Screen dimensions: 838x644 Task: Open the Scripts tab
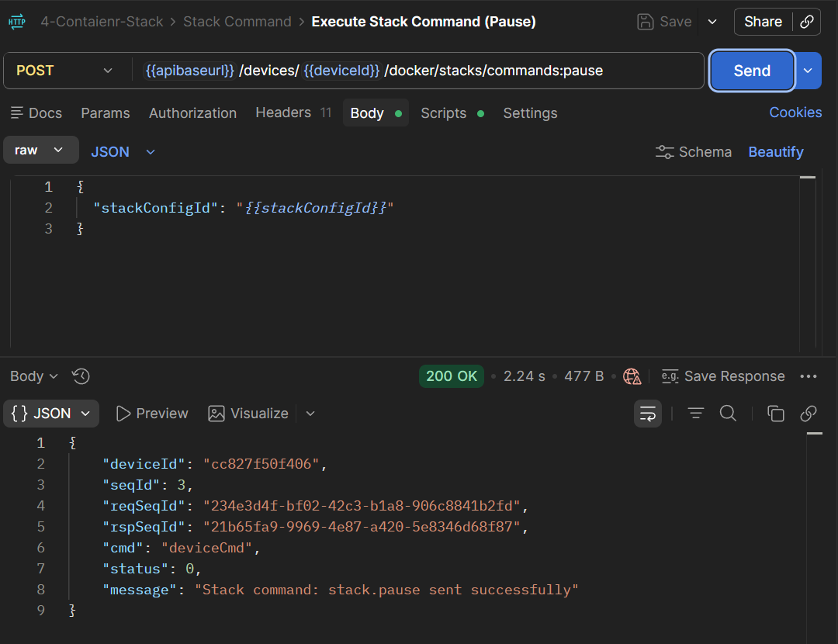[x=452, y=113]
